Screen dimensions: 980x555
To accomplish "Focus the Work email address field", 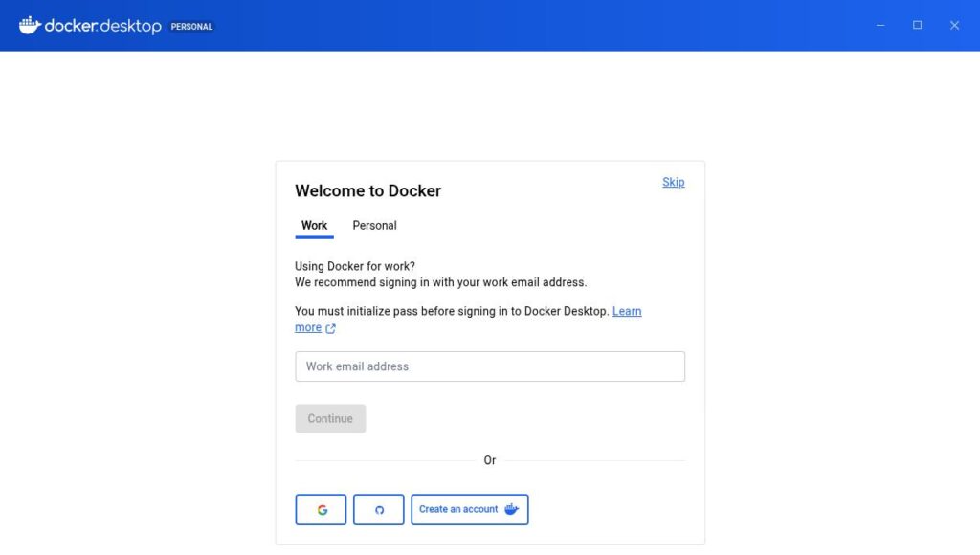I will [490, 366].
